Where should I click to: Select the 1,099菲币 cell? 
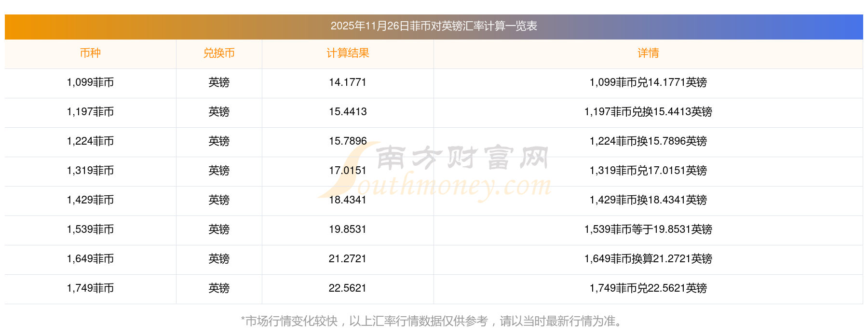click(x=90, y=82)
